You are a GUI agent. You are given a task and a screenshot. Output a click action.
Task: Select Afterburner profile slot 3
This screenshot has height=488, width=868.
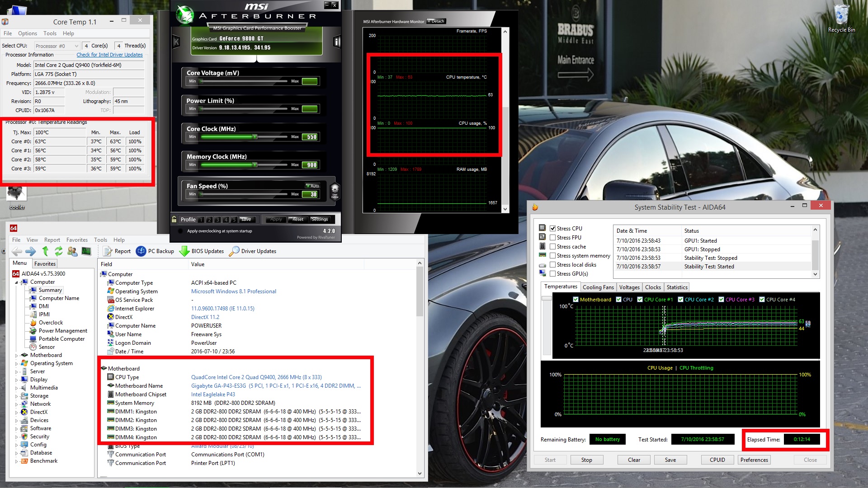tap(217, 220)
